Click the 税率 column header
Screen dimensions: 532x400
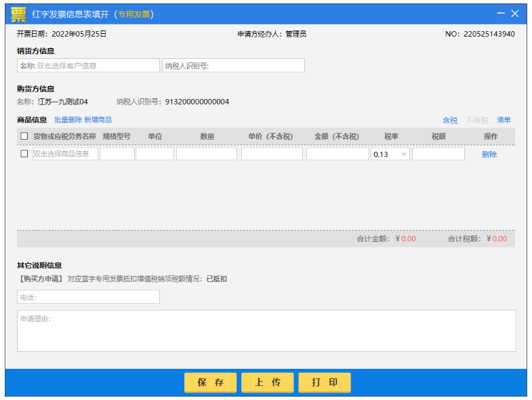tap(391, 136)
